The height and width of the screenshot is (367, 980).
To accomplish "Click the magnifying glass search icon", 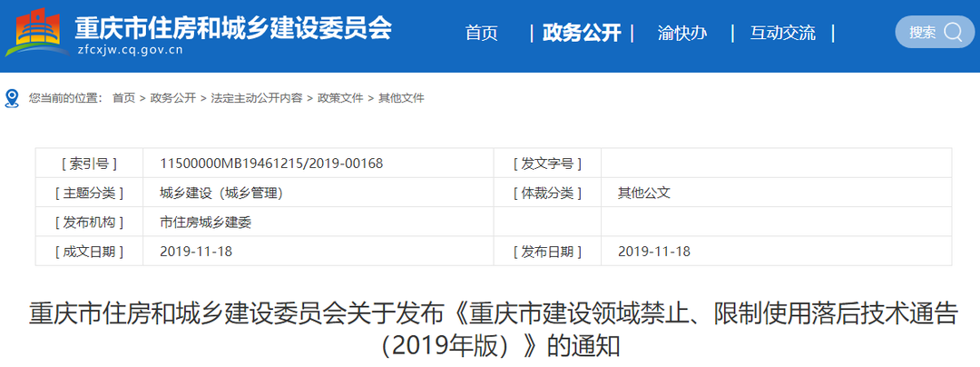I will [953, 33].
